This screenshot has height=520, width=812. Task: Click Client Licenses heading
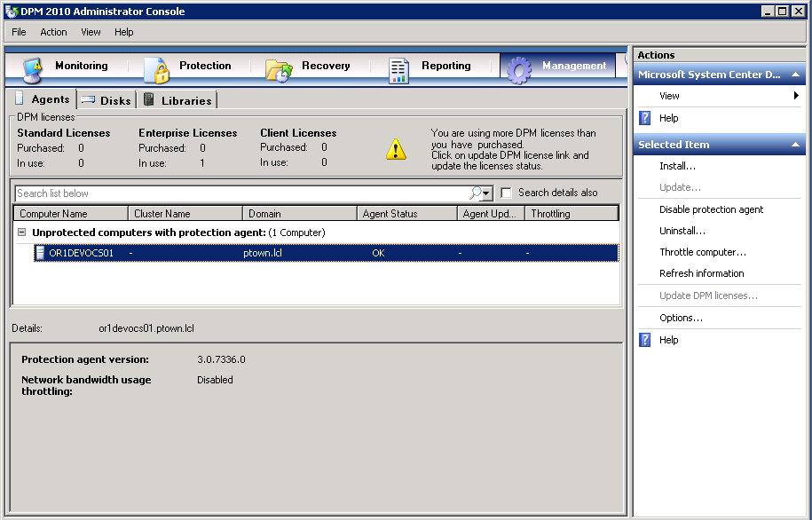coord(298,132)
